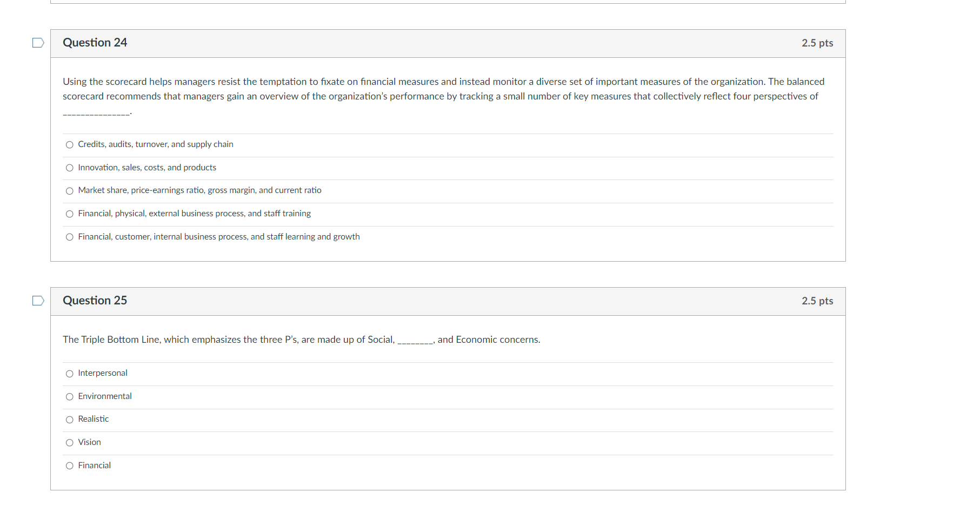The width and height of the screenshot is (980, 505).
Task: Select 'Credits, audits, turnover, and supply chain'
Action: [x=69, y=144]
